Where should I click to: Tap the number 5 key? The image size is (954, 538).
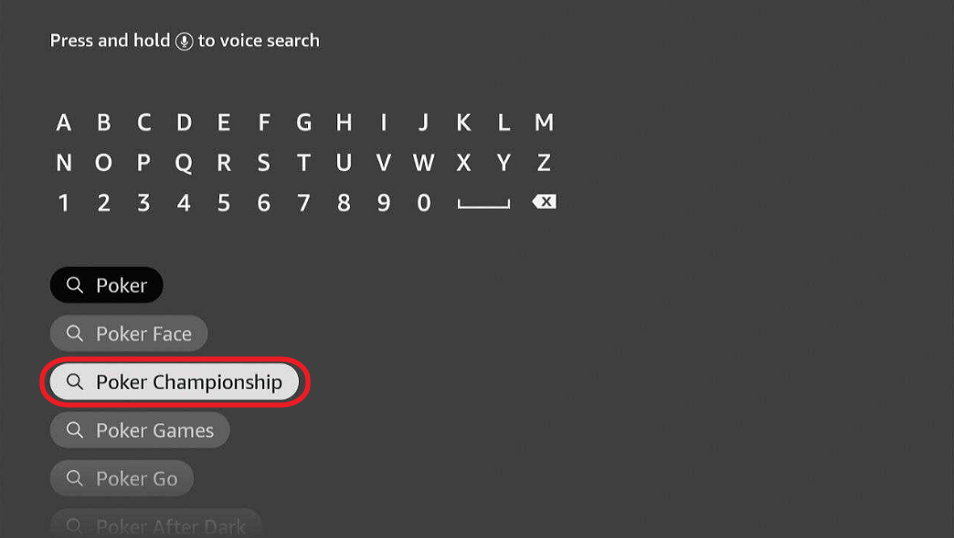(224, 203)
